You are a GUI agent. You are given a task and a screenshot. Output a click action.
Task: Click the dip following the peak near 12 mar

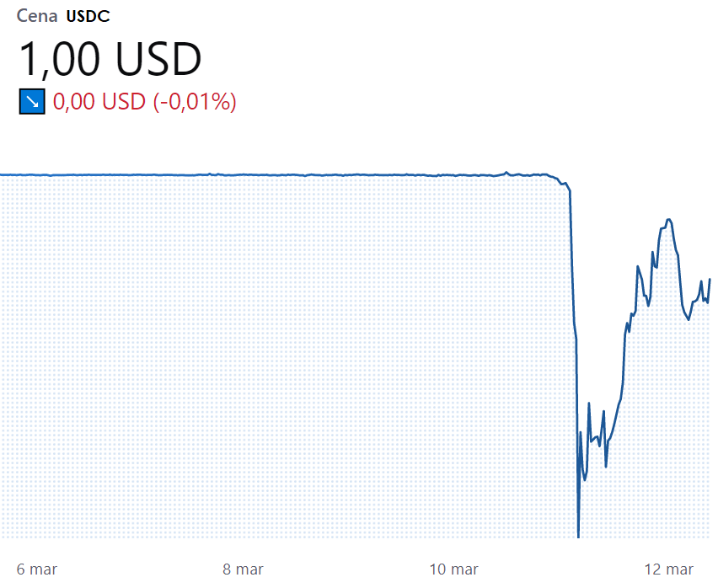tap(689, 318)
